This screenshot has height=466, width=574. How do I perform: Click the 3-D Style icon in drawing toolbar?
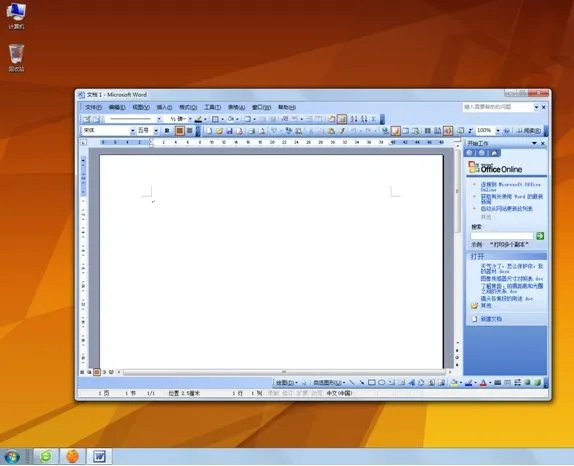(x=537, y=383)
